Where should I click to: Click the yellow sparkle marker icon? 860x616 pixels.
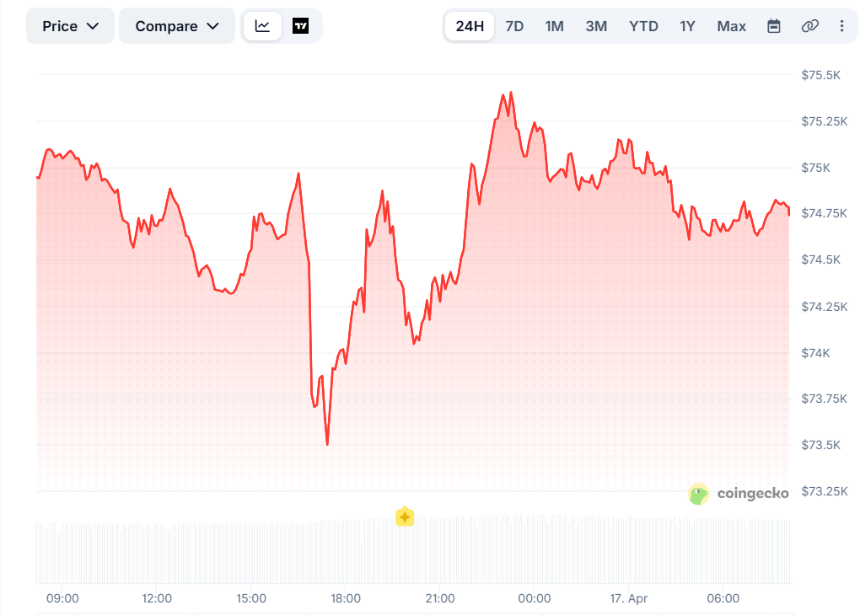[x=405, y=517]
